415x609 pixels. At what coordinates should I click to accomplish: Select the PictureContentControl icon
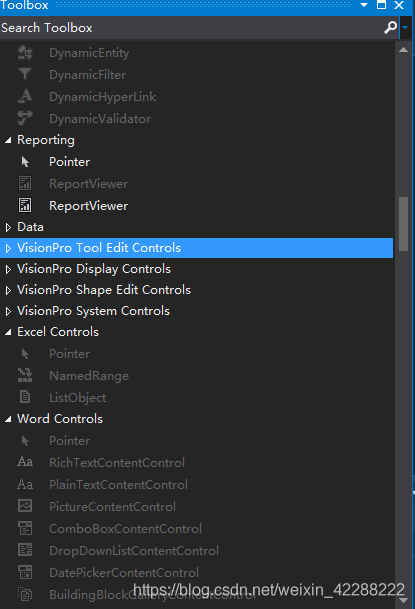(x=25, y=506)
